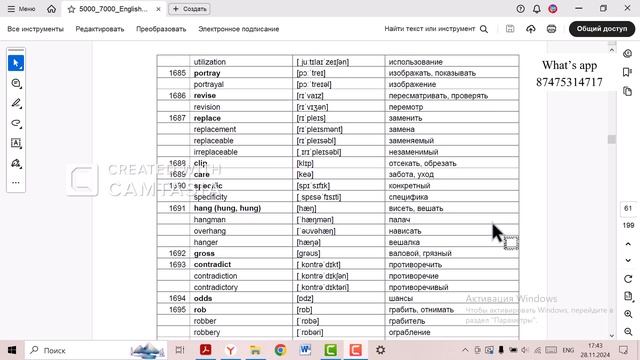This screenshot has height=360, width=640.
Task: Click the taskbar Поиск search box
Action: click(x=96, y=350)
